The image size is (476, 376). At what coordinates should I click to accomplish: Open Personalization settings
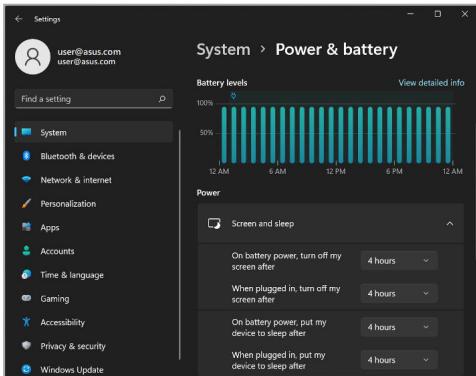94,204
